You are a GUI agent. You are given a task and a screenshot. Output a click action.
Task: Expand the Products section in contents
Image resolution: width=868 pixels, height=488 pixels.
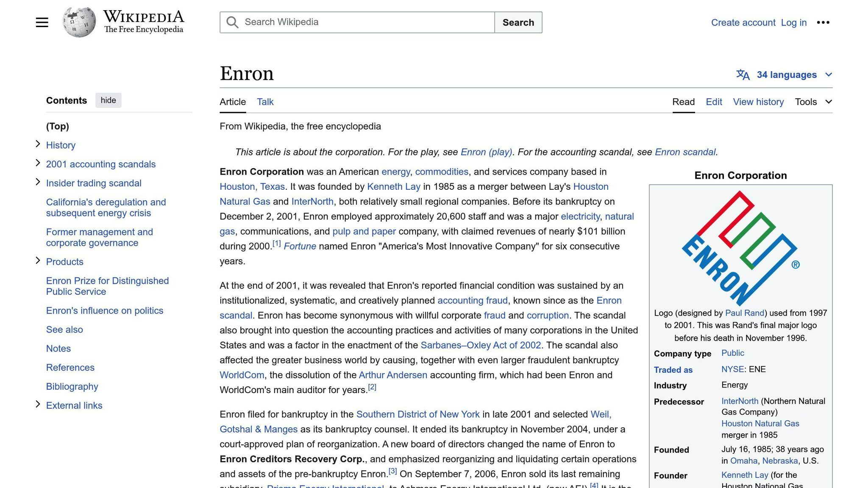click(38, 261)
